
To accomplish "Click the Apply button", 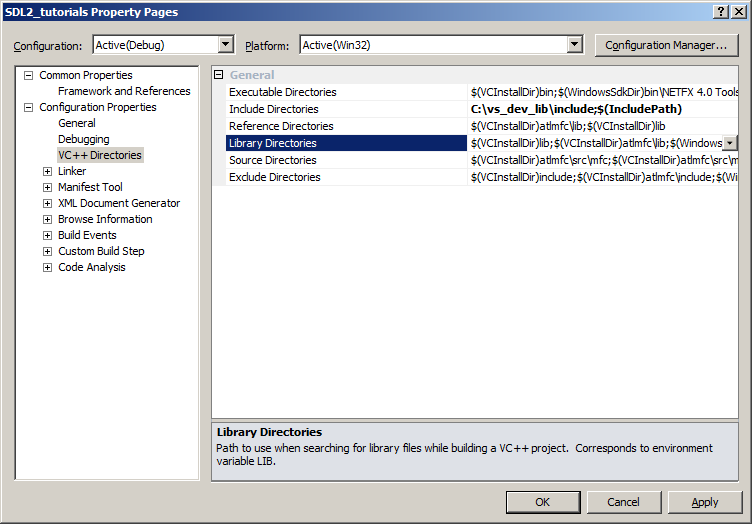I will (x=705, y=502).
